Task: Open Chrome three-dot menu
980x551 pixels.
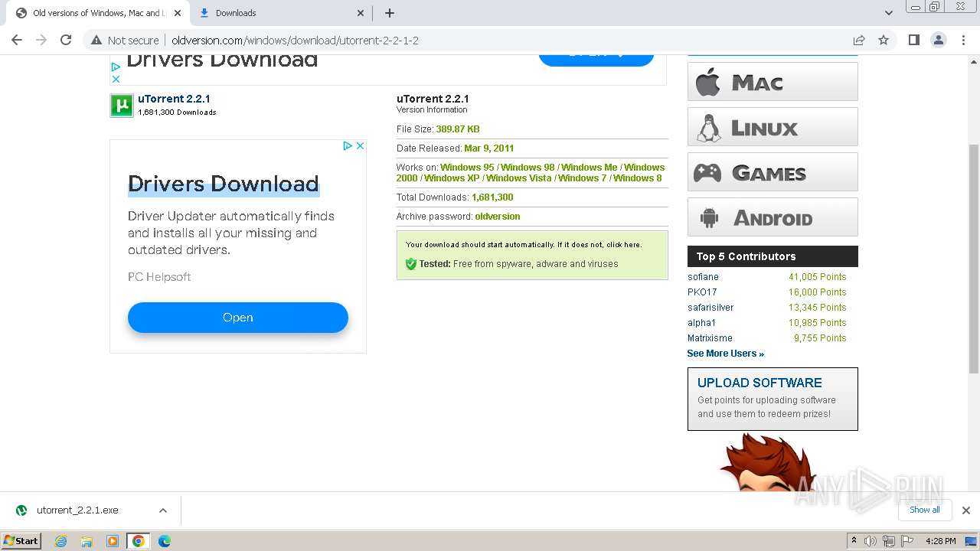Action: (963, 40)
